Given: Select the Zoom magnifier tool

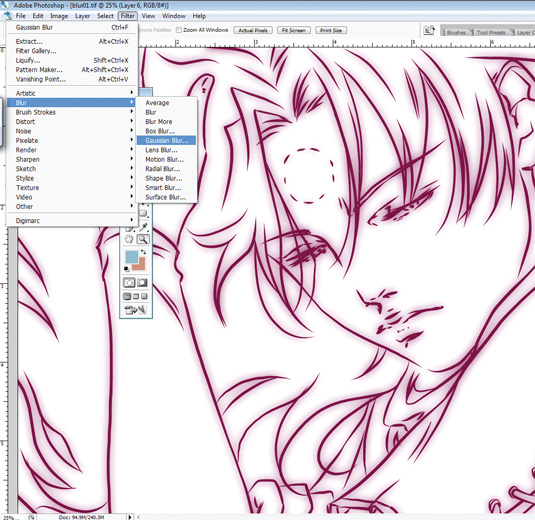Looking at the screenshot, I should pos(143,239).
